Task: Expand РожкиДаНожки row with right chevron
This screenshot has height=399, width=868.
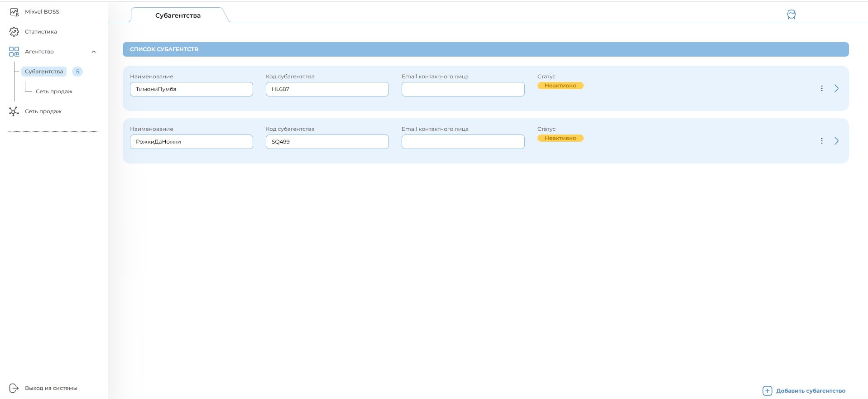Action: [836, 141]
